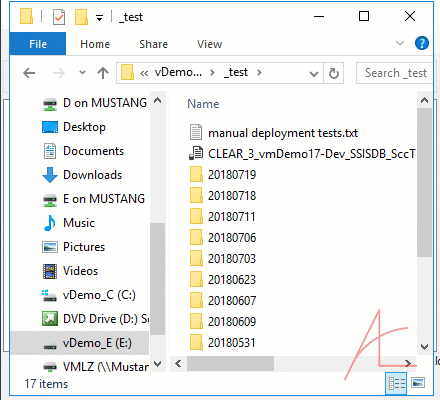The width and height of the screenshot is (440, 400).
Task: Click the horizontal scrollbar thumb in file list
Action: tap(230, 363)
